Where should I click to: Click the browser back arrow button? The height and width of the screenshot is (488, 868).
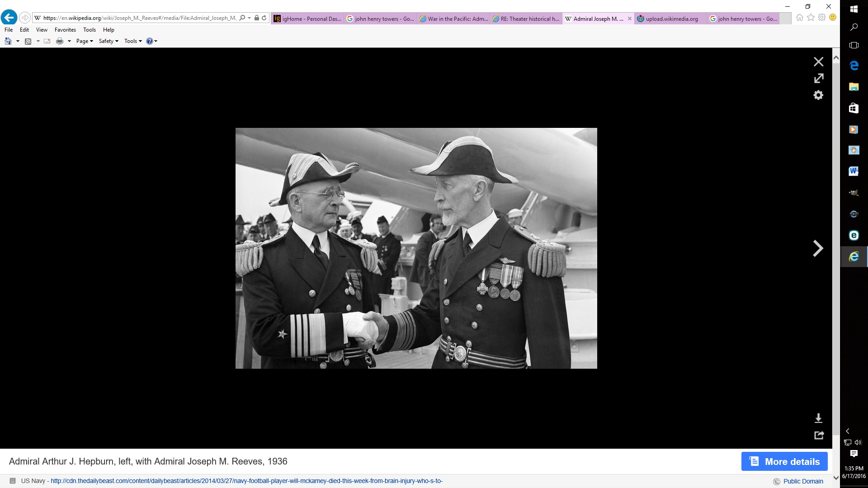[9, 18]
